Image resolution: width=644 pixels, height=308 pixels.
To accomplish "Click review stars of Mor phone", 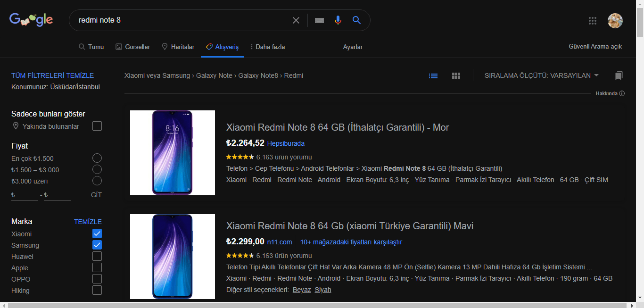I will pyautogui.click(x=240, y=157).
